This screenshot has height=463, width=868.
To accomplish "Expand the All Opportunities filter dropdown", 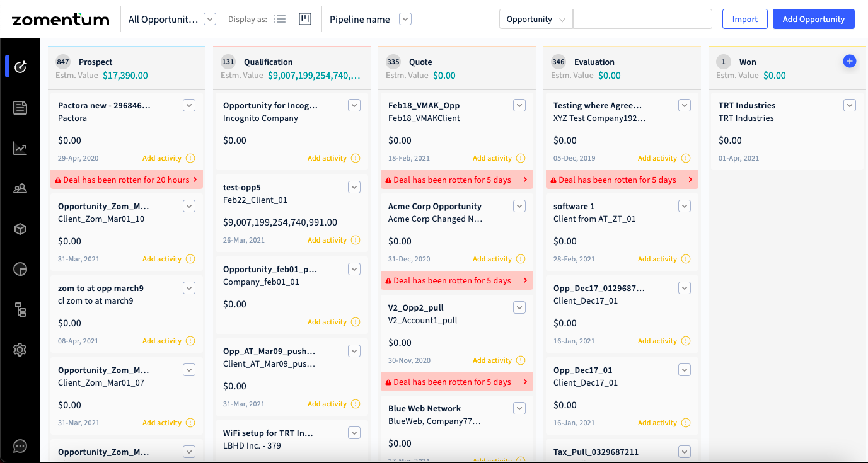I will pyautogui.click(x=211, y=19).
